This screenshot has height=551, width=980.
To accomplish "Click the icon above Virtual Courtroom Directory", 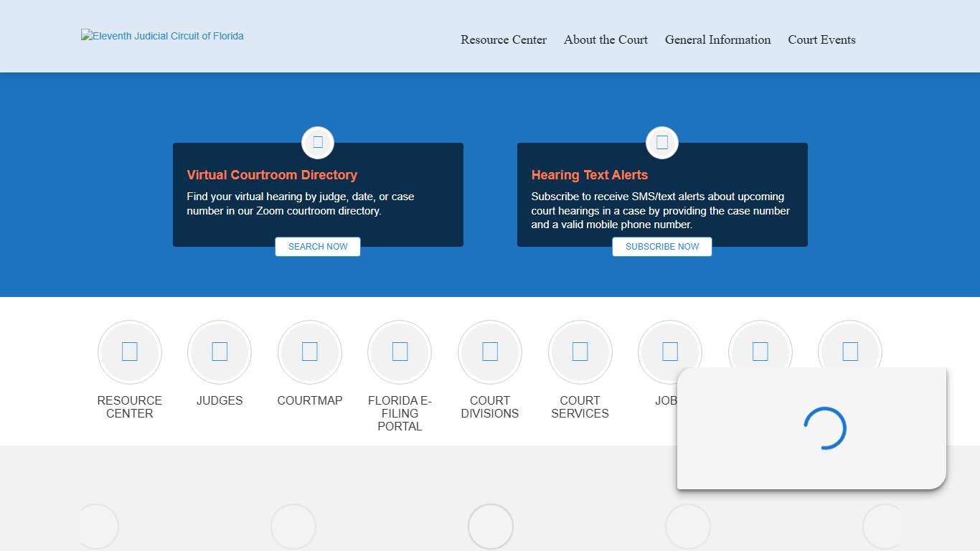I will pyautogui.click(x=318, y=142).
